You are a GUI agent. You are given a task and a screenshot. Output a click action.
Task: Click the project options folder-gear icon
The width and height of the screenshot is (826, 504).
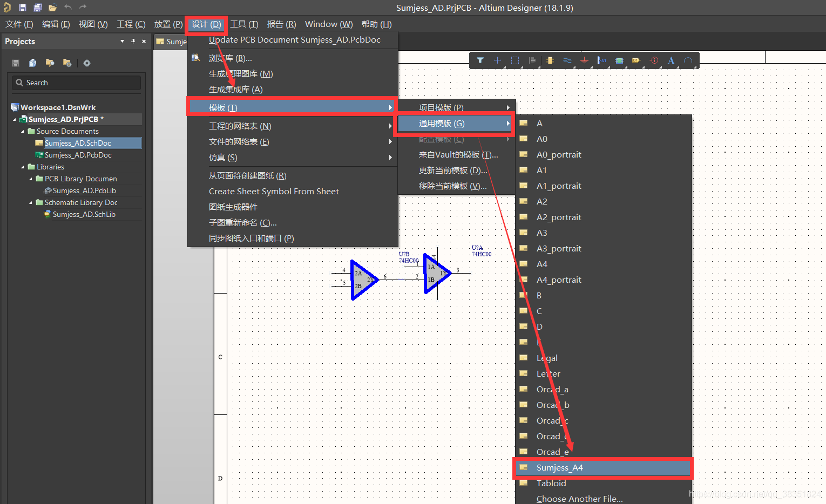pyautogui.click(x=67, y=63)
